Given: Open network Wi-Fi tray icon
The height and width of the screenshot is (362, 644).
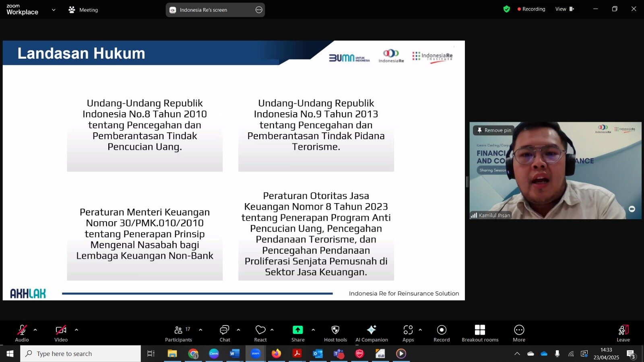Looking at the screenshot, I should pos(571,354).
